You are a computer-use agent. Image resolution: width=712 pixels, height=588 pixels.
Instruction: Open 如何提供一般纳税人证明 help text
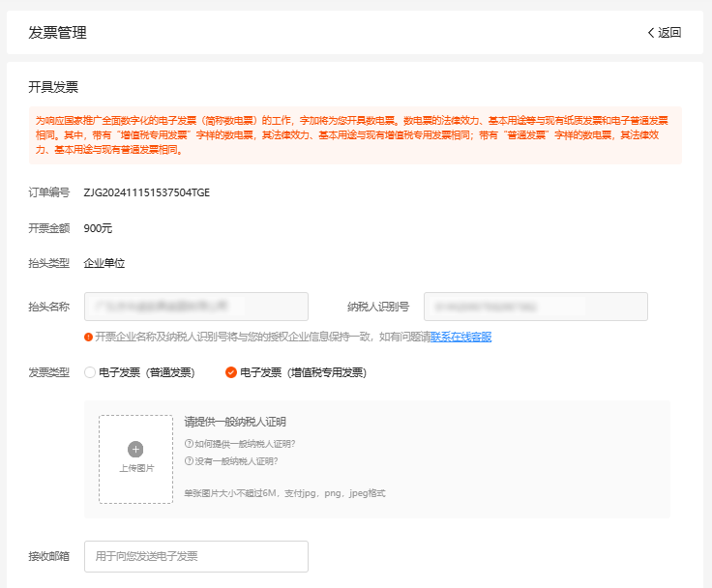tap(245, 444)
